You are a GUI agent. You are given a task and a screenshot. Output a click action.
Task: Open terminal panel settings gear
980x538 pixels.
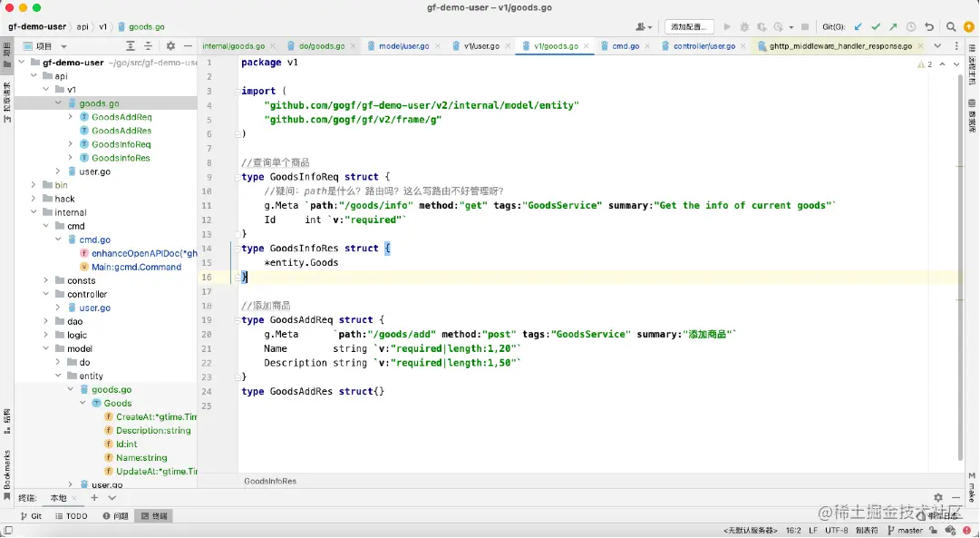938,498
